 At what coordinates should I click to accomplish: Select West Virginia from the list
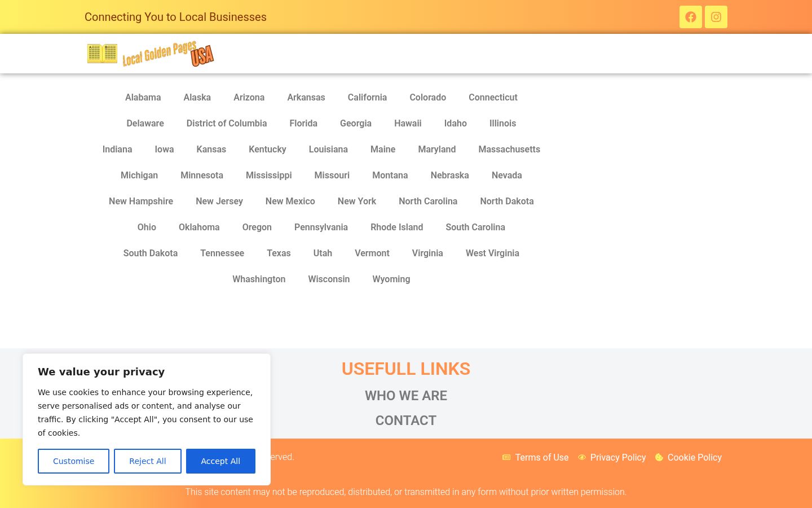pyautogui.click(x=492, y=253)
